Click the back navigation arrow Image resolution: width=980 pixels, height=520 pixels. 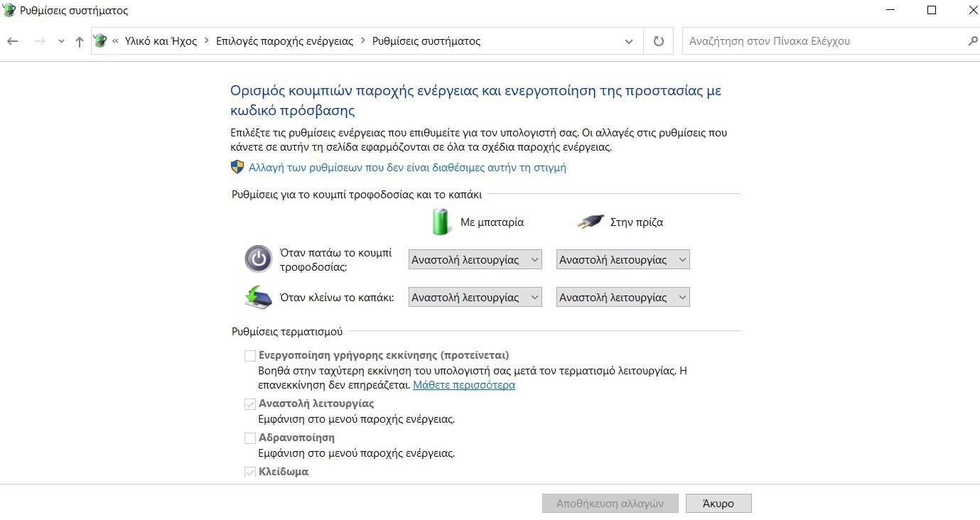click(x=12, y=41)
